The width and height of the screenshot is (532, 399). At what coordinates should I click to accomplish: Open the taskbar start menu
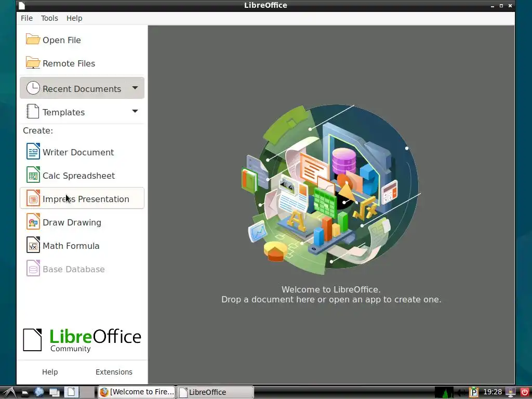point(9,392)
